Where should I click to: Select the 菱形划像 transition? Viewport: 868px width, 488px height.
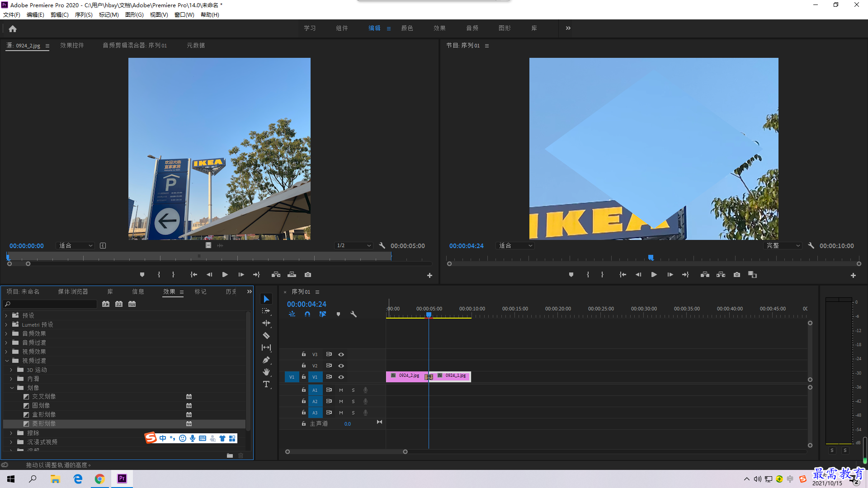(44, 424)
